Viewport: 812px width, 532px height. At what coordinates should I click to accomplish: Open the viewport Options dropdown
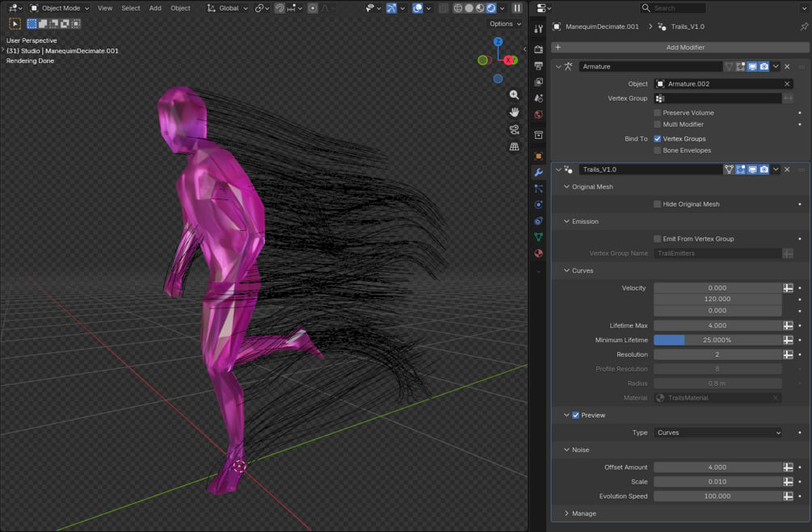tap(505, 23)
